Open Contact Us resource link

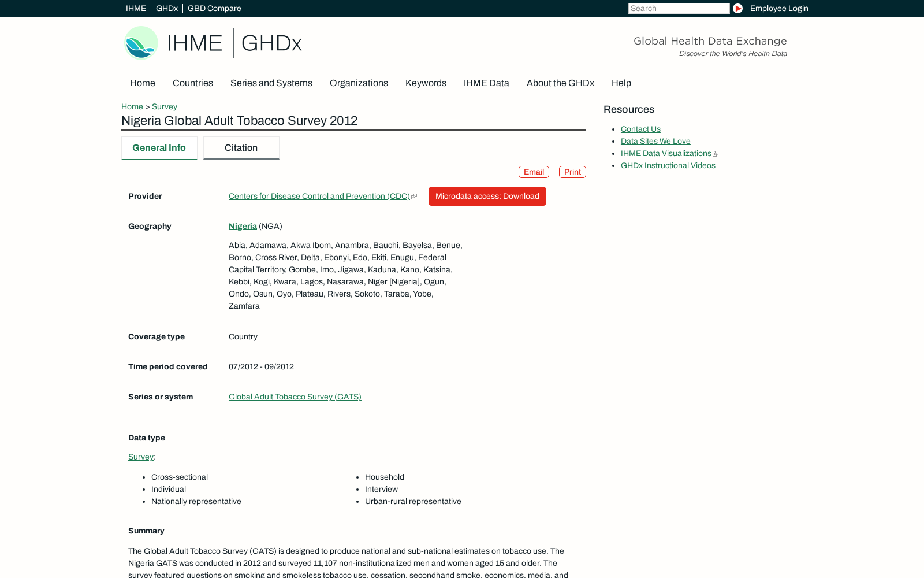coord(640,129)
